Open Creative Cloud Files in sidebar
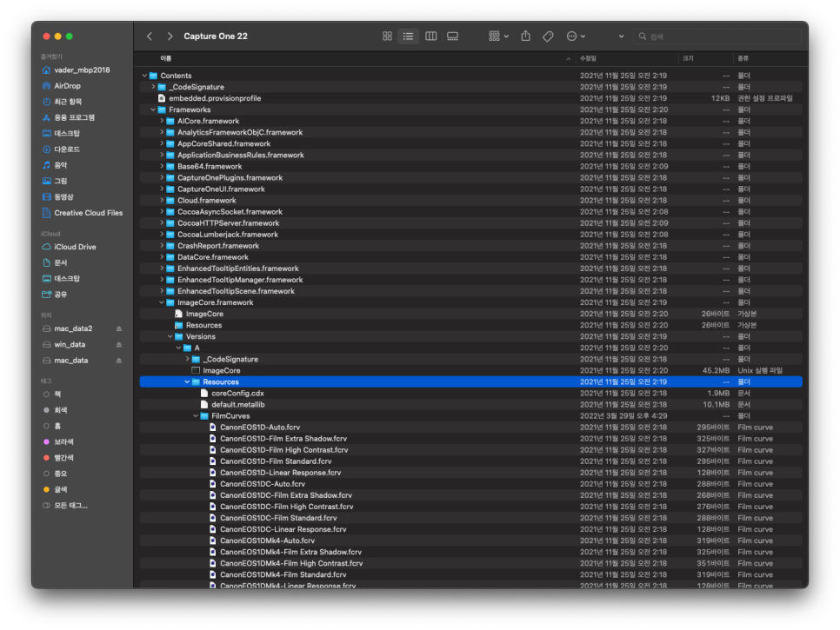 click(x=89, y=213)
